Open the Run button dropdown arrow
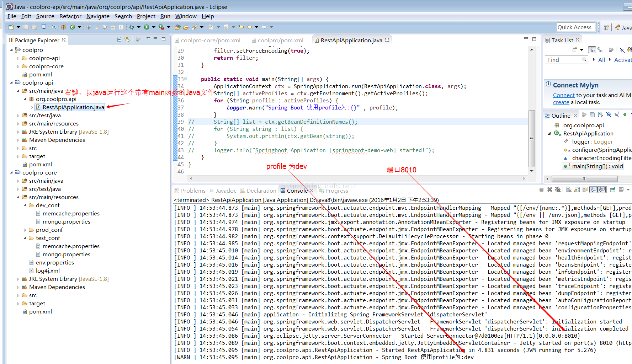The image size is (632, 364). pyautogui.click(x=154, y=27)
